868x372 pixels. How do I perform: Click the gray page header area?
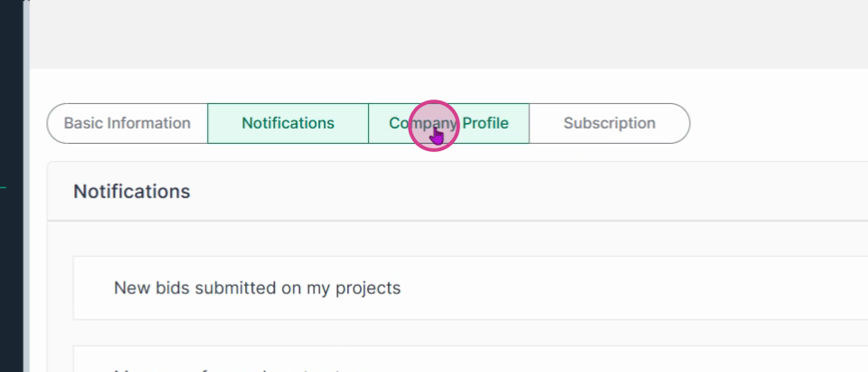(448, 34)
